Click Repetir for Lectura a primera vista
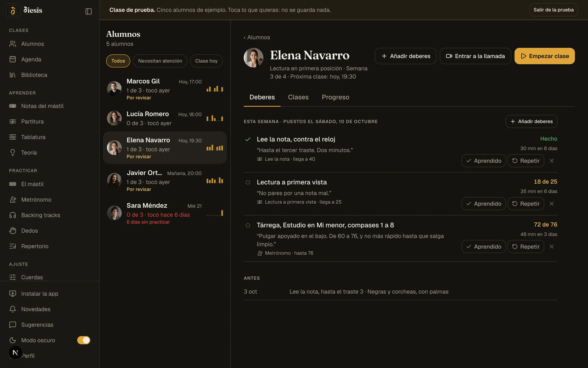This screenshot has width=588, height=368. (526, 204)
